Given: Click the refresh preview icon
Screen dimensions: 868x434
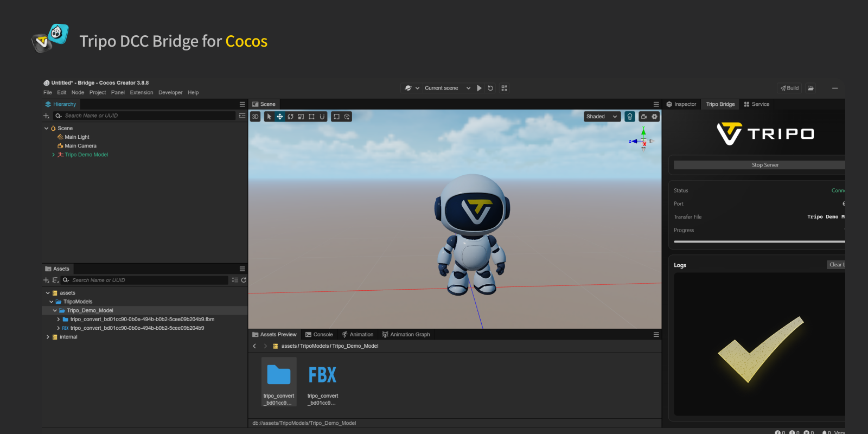Looking at the screenshot, I should (x=490, y=88).
